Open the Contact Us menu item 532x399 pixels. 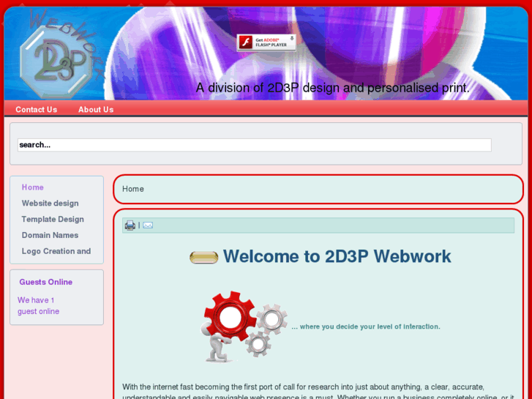click(37, 110)
